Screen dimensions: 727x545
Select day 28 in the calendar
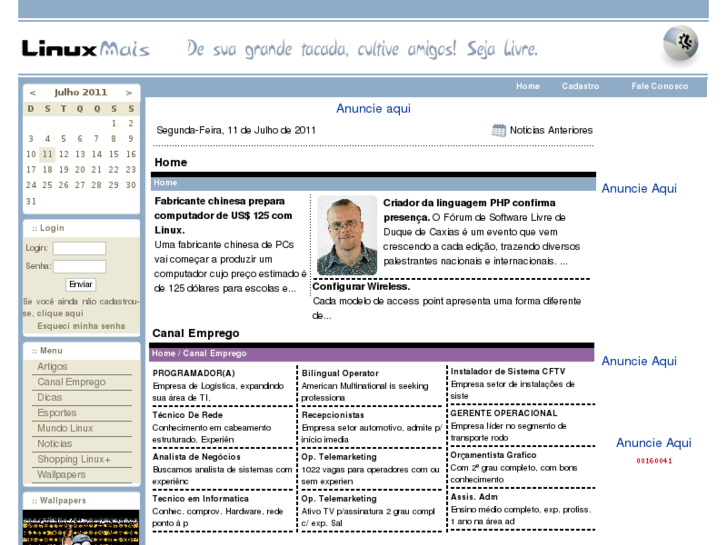pyautogui.click(x=96, y=185)
